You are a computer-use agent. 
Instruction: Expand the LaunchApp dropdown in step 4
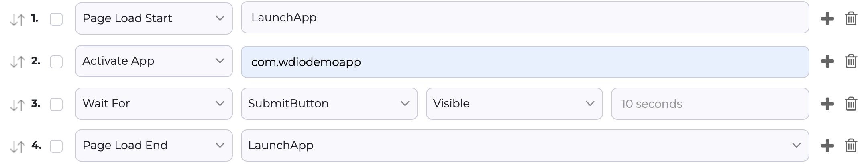(x=524, y=146)
